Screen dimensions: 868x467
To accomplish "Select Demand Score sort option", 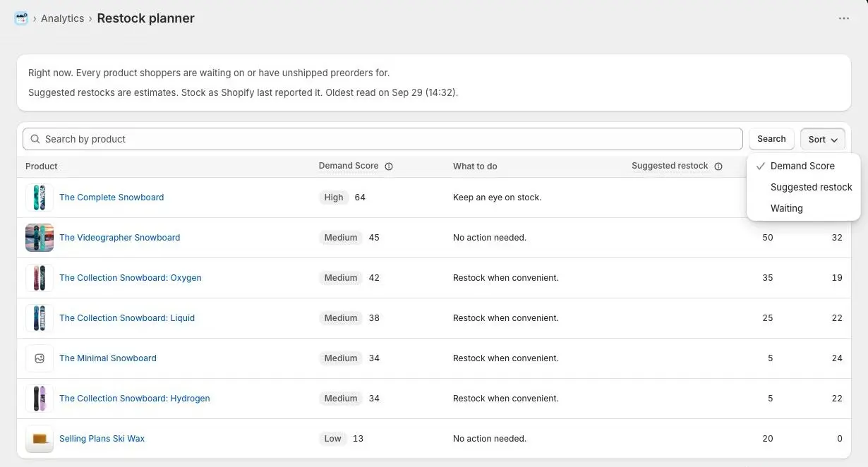I will click(x=803, y=166).
